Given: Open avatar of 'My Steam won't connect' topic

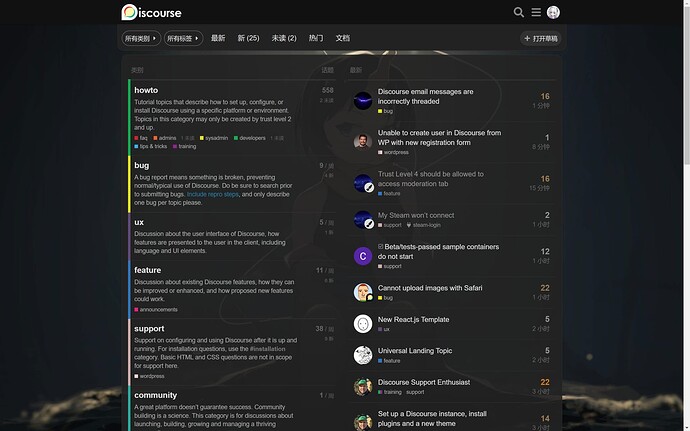Looking at the screenshot, I should point(363,219).
